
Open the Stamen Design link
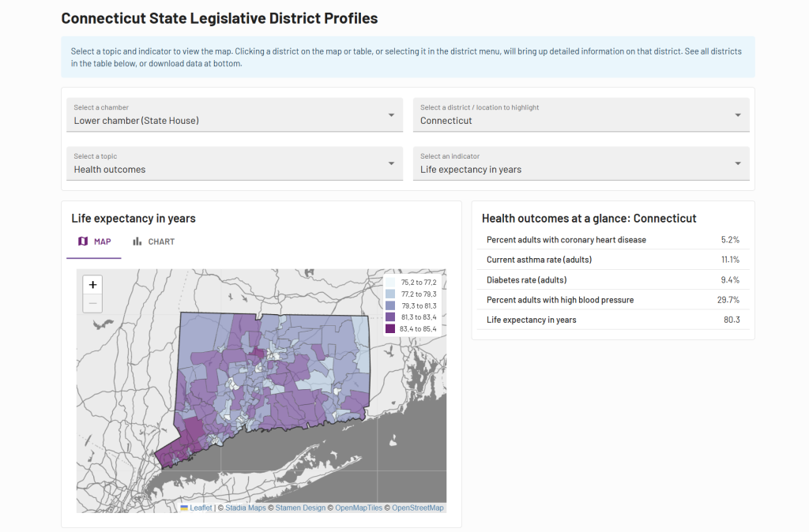coord(301,508)
